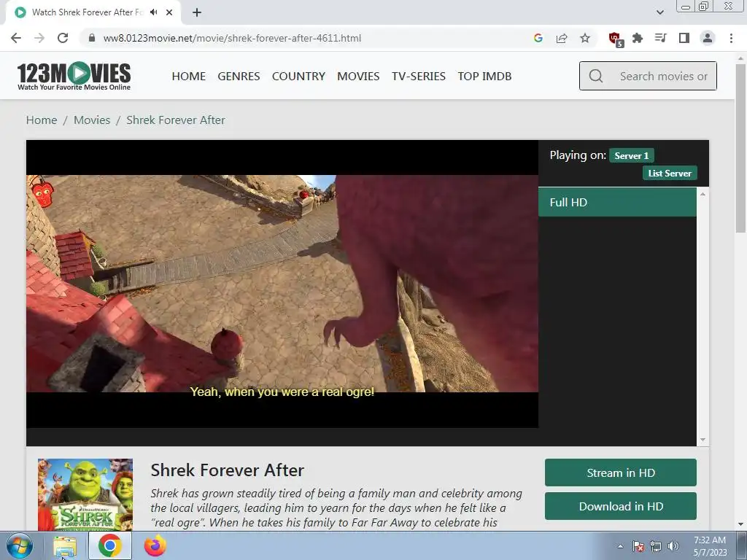747x560 pixels.
Task: Click the server list scrollbar up arrow
Action: pos(703,194)
